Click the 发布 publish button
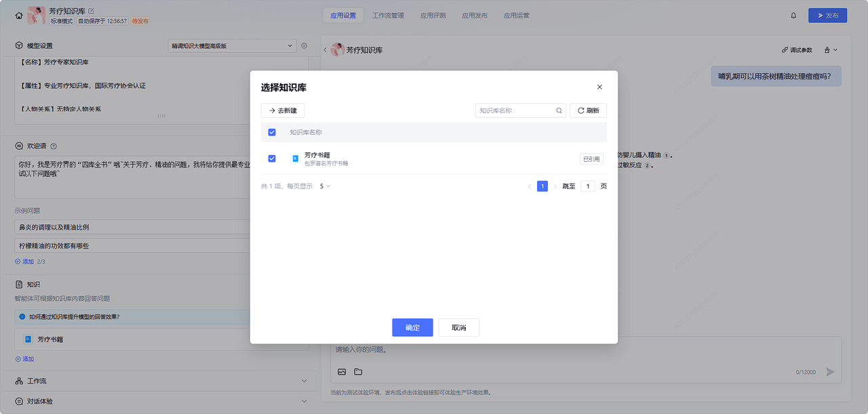Image resolution: width=868 pixels, height=414 pixels. tap(827, 16)
